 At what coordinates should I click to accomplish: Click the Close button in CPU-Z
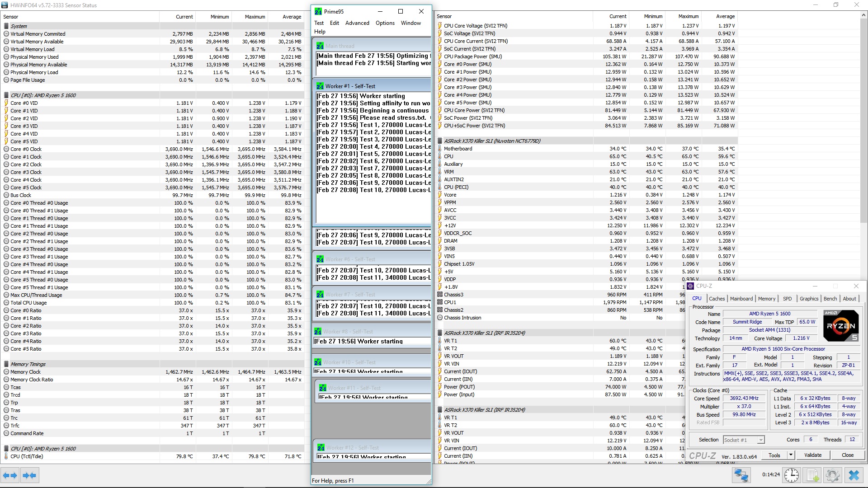point(847,455)
